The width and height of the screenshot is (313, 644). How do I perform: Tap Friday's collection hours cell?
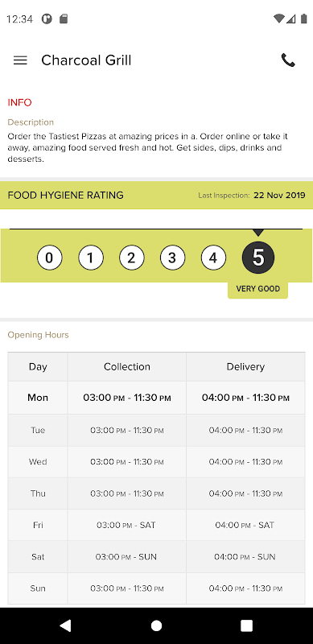[127, 525]
